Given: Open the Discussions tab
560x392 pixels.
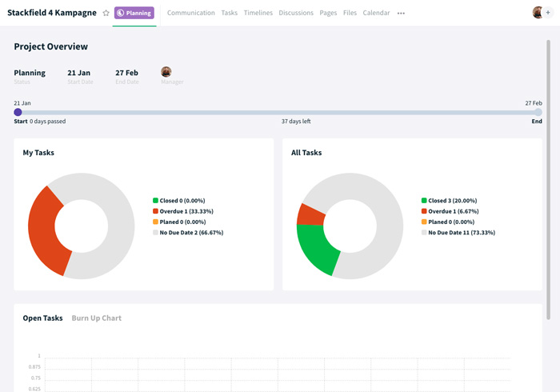Looking at the screenshot, I should point(296,13).
